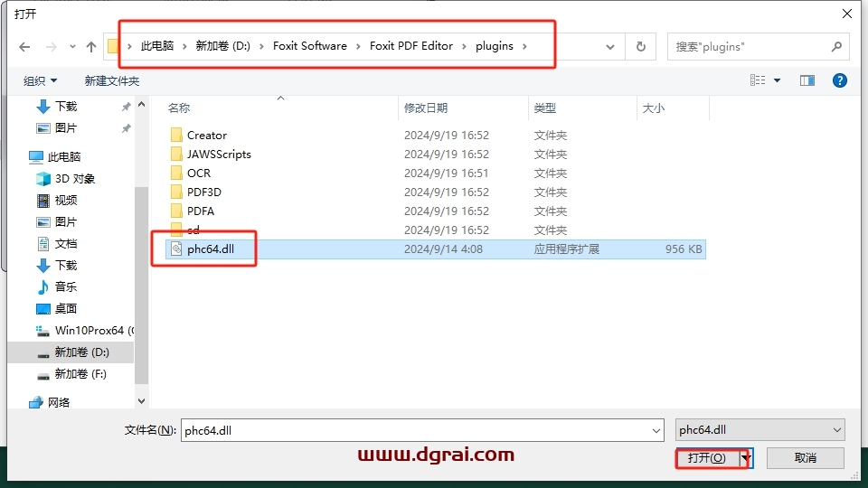The width and height of the screenshot is (868, 488).
Task: Select 新加卷 (F:) drive in navigation pane
Action: [80, 374]
